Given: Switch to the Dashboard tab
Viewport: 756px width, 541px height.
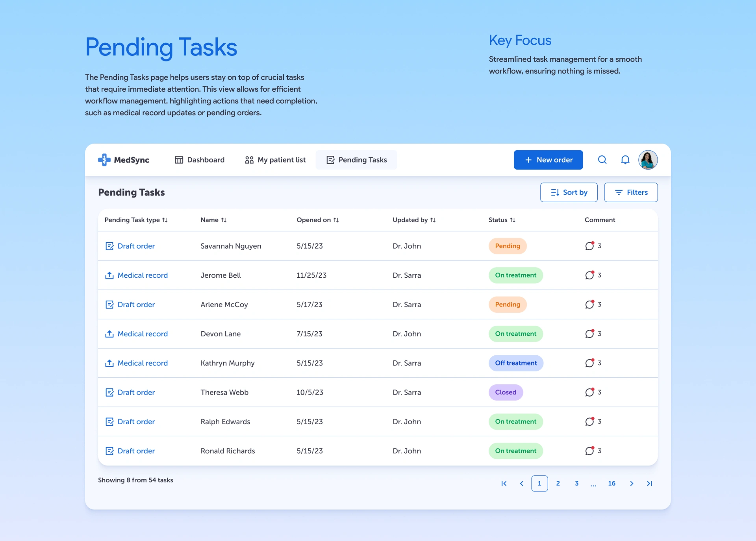Looking at the screenshot, I should coord(200,160).
